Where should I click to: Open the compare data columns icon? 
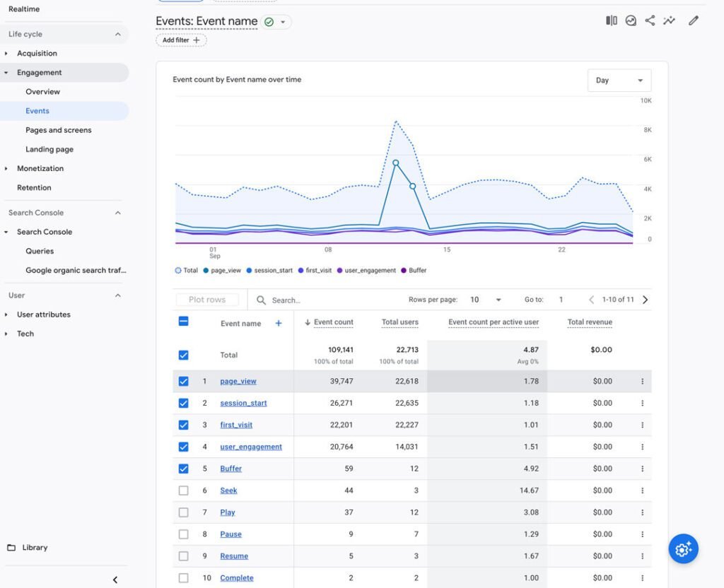point(612,20)
